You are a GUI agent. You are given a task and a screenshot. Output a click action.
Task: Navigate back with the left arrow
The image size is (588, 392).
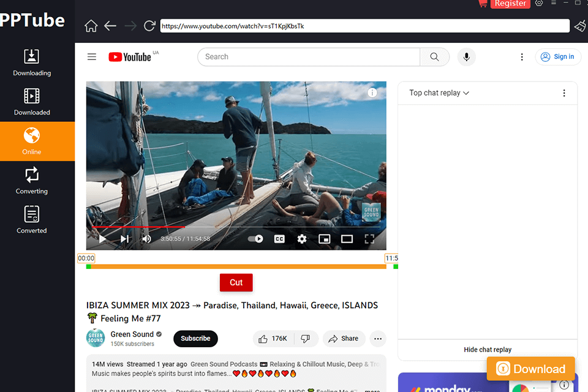click(x=110, y=26)
